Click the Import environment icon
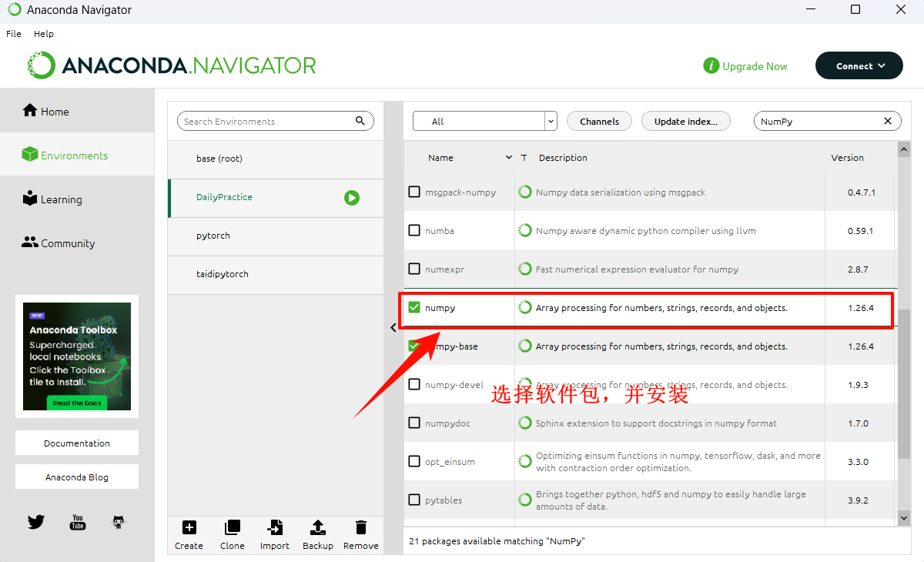This screenshot has height=562, width=924. tap(275, 527)
